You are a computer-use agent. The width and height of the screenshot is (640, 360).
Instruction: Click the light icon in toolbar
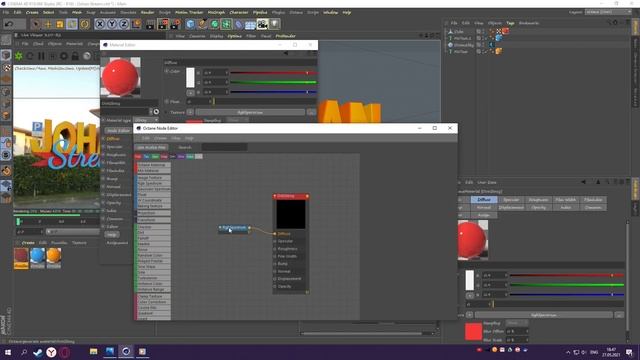click(x=274, y=24)
